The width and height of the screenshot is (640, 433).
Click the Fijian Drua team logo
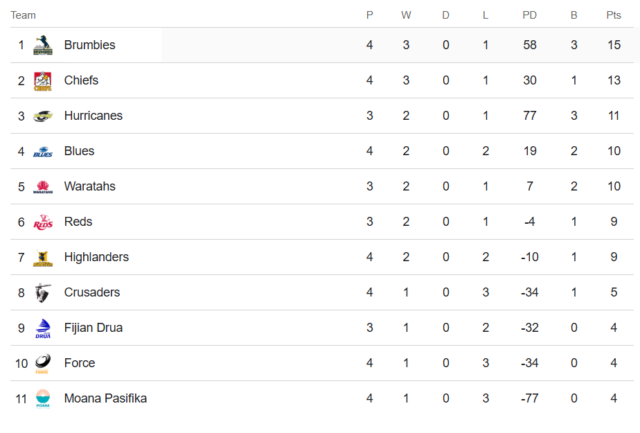(43, 328)
